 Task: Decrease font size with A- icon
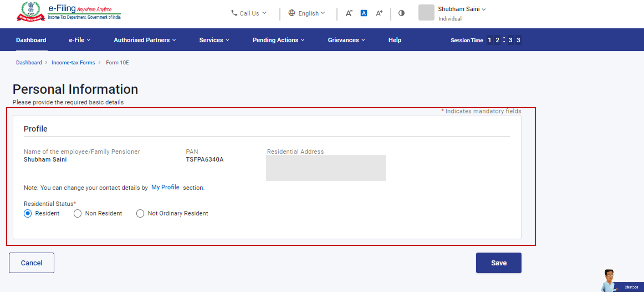coord(349,13)
